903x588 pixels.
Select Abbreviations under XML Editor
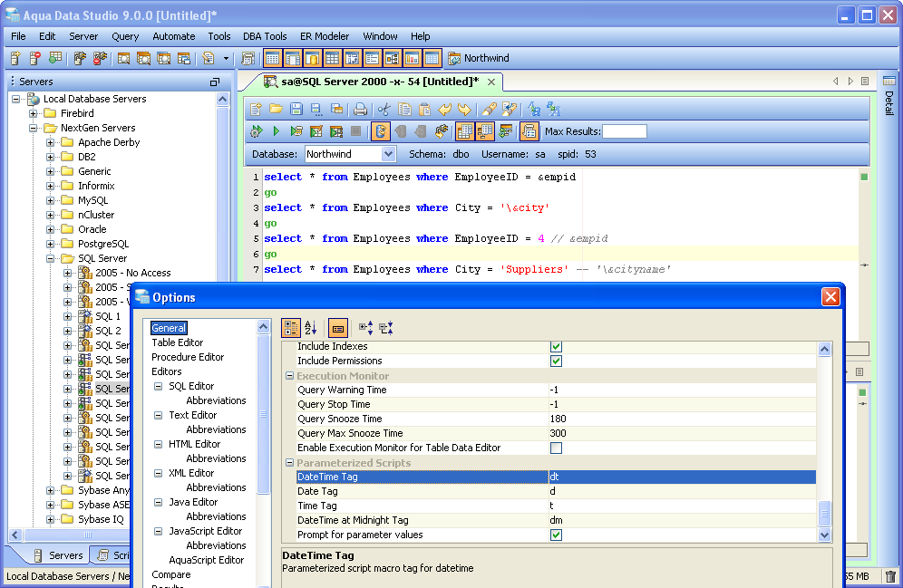216,487
